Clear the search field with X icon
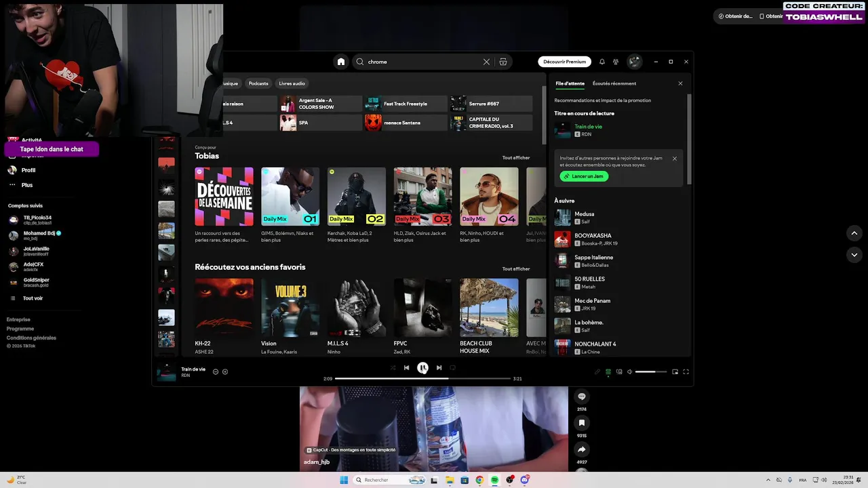This screenshot has width=868, height=488. (x=486, y=62)
